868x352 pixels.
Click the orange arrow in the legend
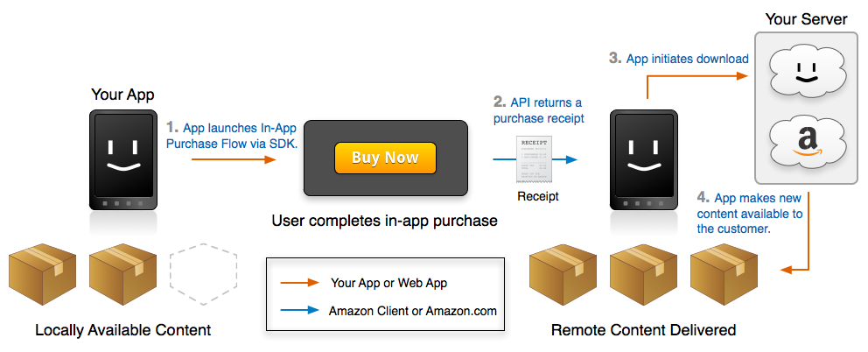tap(298, 284)
